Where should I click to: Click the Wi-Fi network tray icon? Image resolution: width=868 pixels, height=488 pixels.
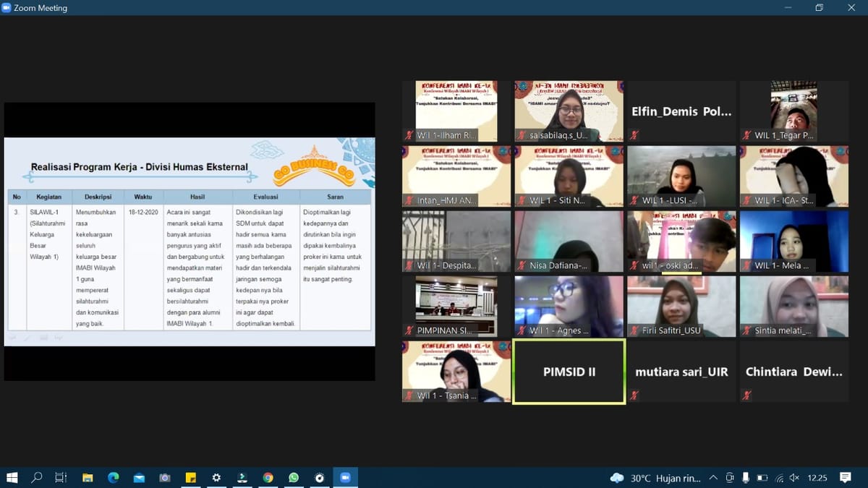779,478
